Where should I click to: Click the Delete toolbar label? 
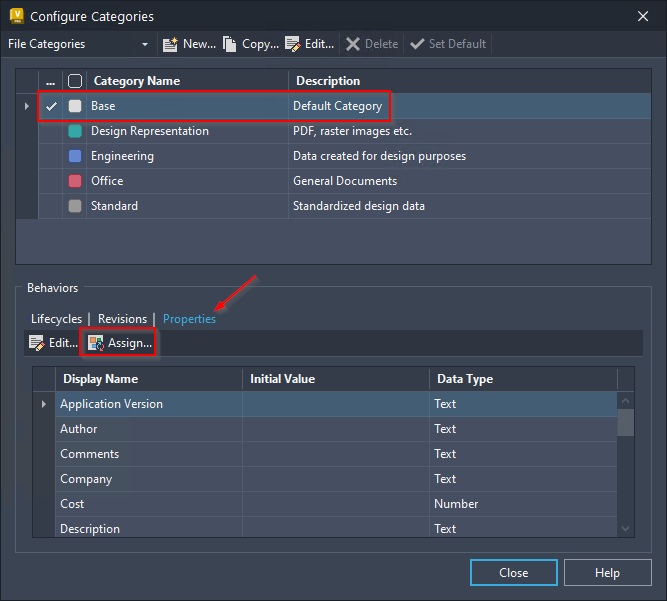point(382,44)
